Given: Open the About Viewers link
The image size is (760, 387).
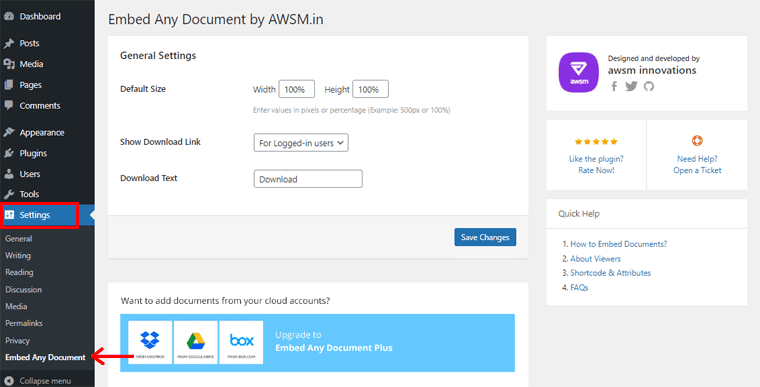Looking at the screenshot, I should 595,259.
